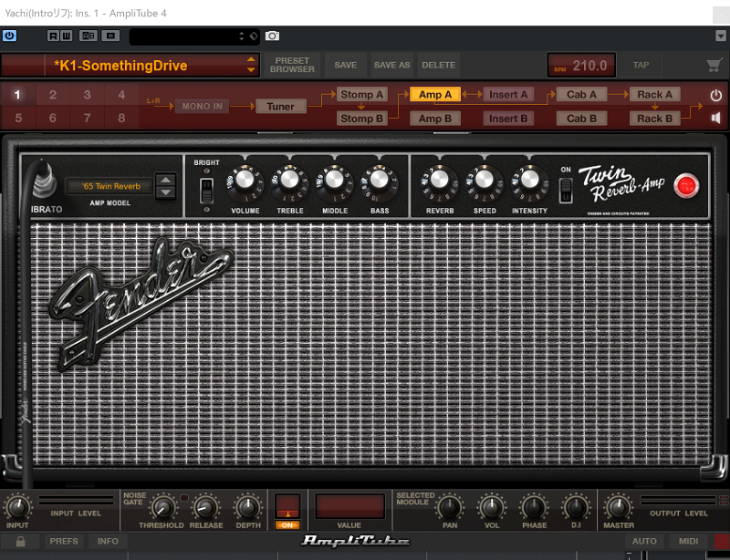Click the amp VOLUME knob
The image size is (730, 560).
pyautogui.click(x=245, y=181)
